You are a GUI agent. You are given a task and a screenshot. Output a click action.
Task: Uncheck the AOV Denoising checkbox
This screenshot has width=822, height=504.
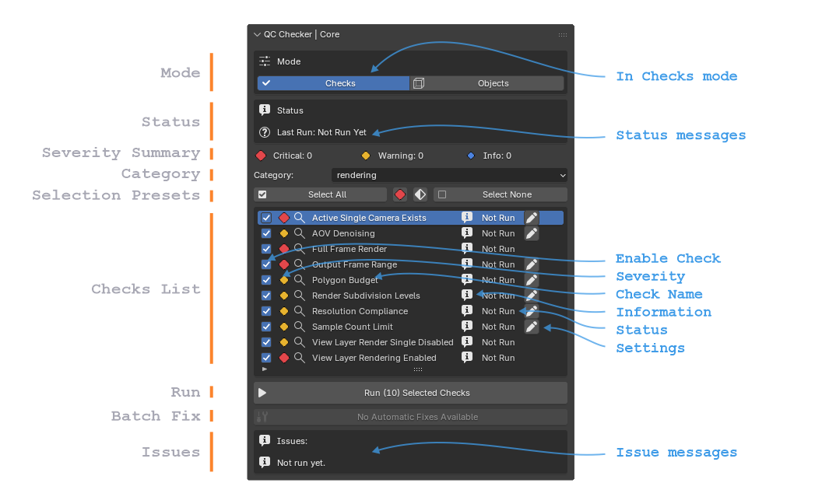point(266,233)
